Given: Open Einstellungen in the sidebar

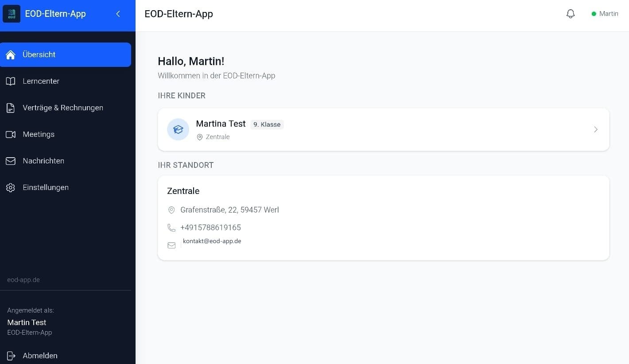Looking at the screenshot, I should pyautogui.click(x=66, y=187).
